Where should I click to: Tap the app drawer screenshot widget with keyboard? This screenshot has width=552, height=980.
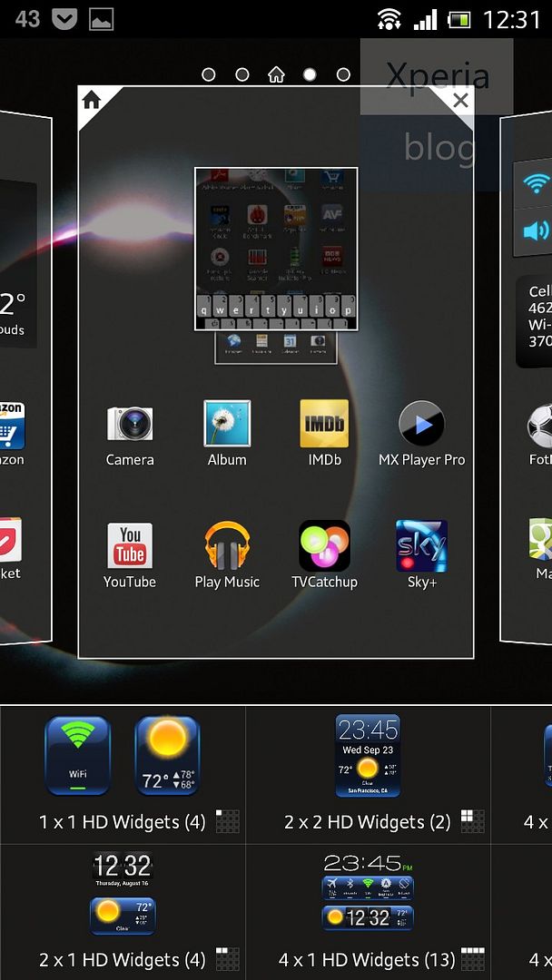pyautogui.click(x=276, y=249)
